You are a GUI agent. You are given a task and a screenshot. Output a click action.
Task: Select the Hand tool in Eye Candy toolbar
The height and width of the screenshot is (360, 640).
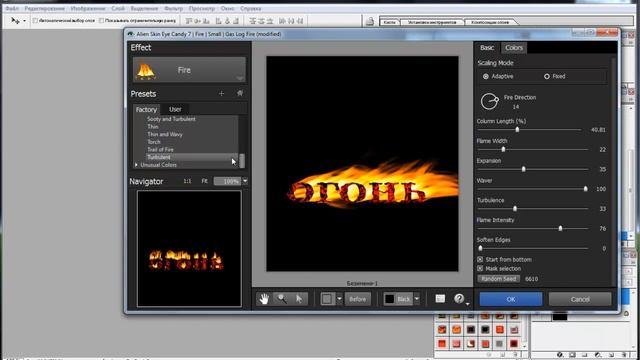click(264, 299)
